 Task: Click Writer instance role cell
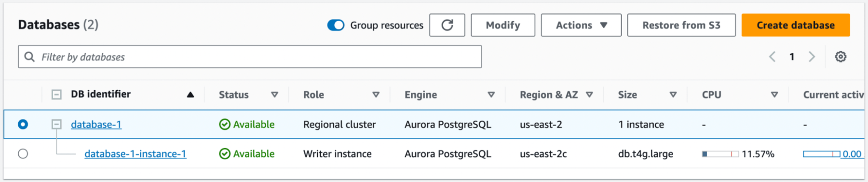pos(338,154)
